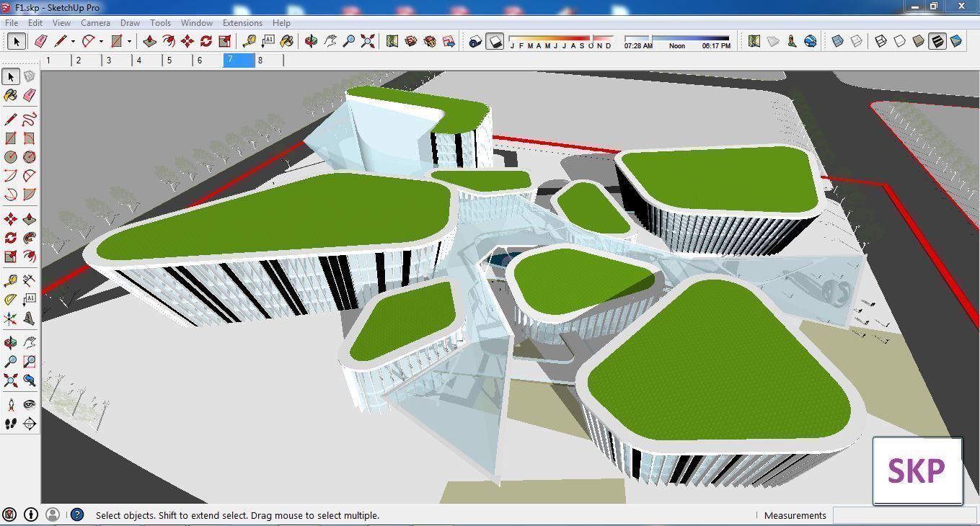Open the 3D Warehouse icon
The height and width of the screenshot is (526, 980).
coord(411,42)
